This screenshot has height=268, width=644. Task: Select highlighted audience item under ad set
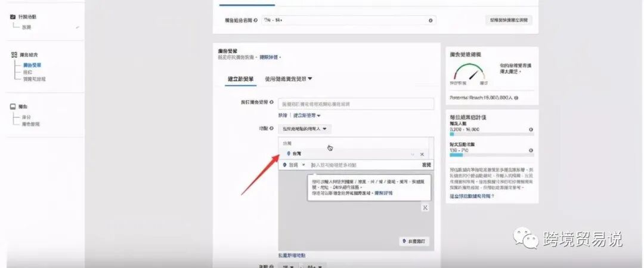coord(32,65)
